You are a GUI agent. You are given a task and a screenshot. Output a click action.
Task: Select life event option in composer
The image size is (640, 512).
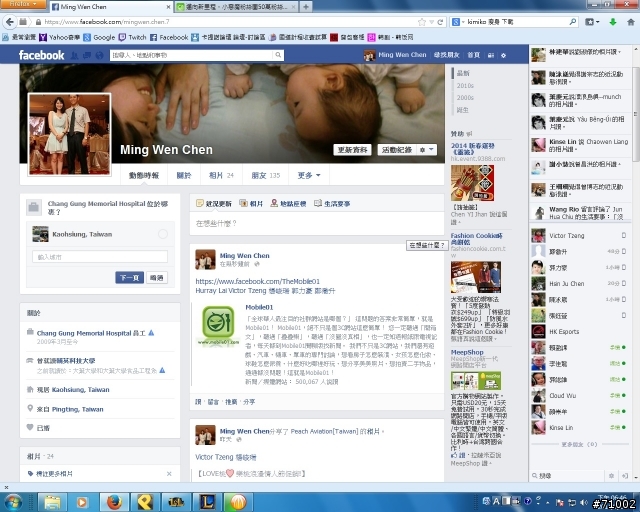pyautogui.click(x=332, y=203)
